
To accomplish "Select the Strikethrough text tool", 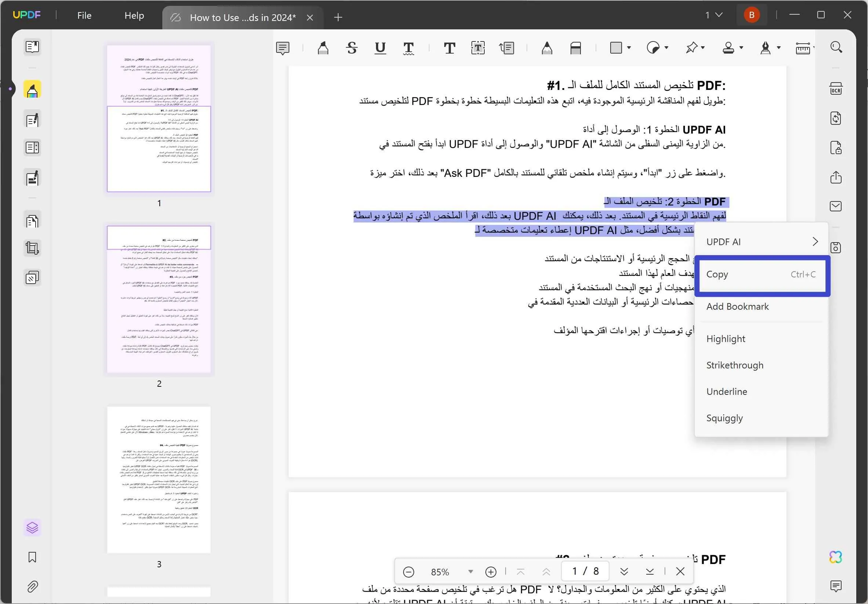I will click(x=351, y=48).
